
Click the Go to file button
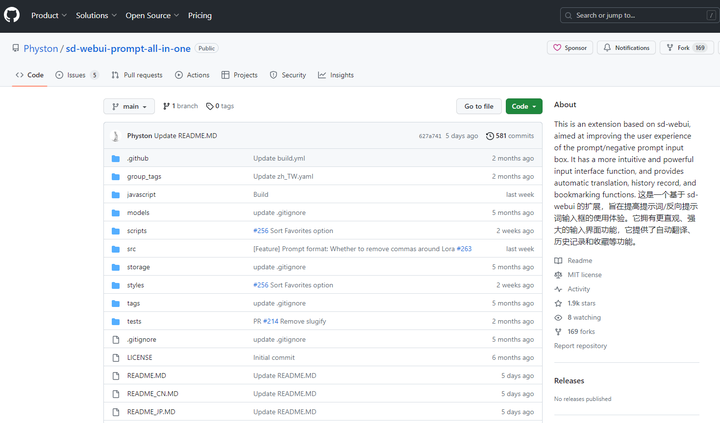pyautogui.click(x=479, y=106)
